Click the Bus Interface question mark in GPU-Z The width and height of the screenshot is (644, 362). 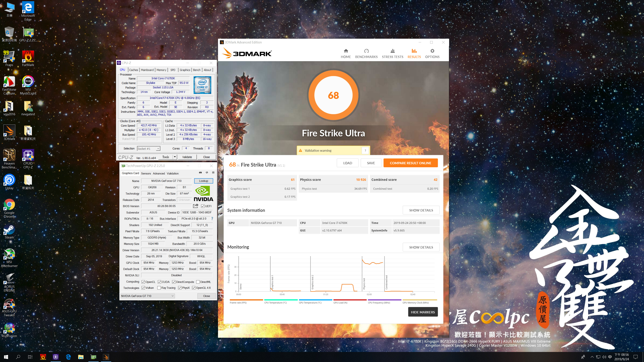[x=212, y=219]
